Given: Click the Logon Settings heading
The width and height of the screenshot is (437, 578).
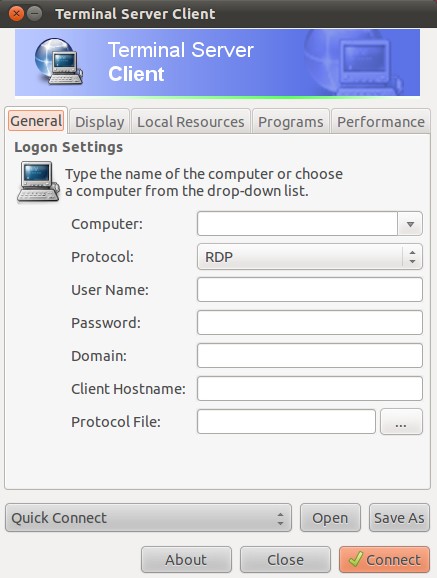Looking at the screenshot, I should [69, 147].
